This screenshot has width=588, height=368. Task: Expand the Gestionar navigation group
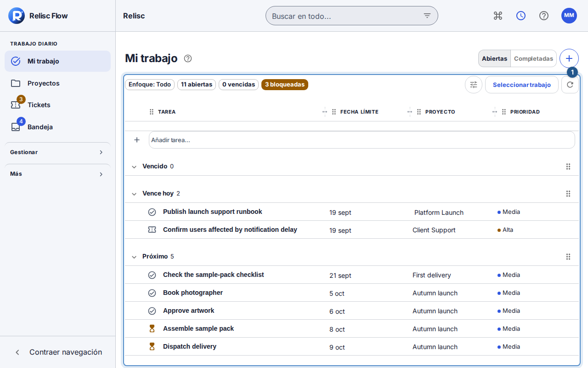click(57, 152)
